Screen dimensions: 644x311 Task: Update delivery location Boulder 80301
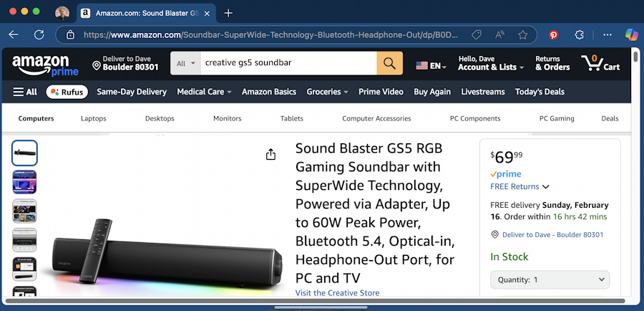[x=125, y=63]
